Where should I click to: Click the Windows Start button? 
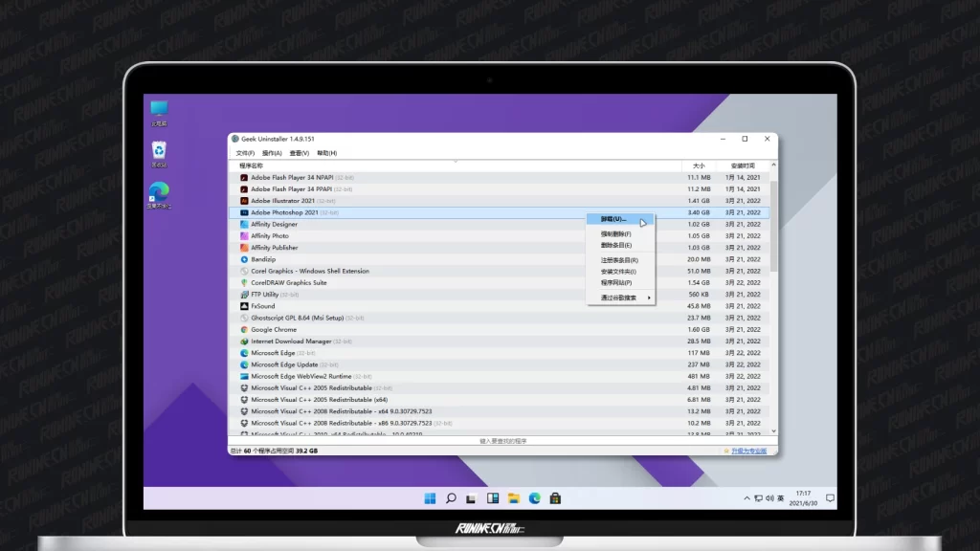click(430, 498)
